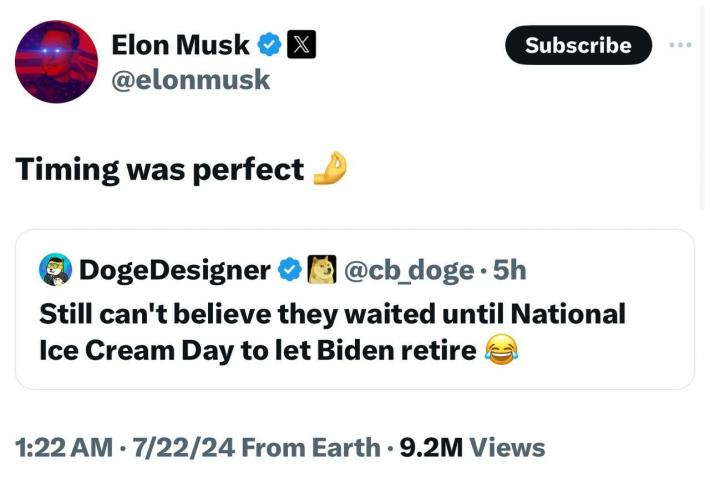Click the pinched fingers emoji

pos(329,170)
